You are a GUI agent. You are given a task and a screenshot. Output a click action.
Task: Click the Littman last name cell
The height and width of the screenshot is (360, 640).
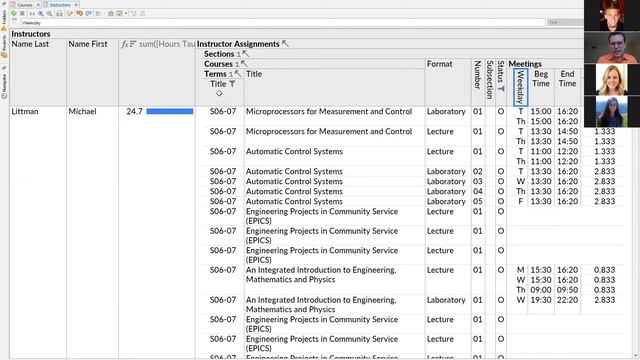point(25,111)
